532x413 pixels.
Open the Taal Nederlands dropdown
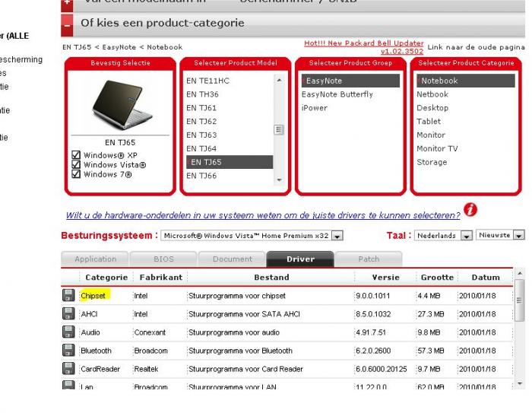tap(443, 235)
